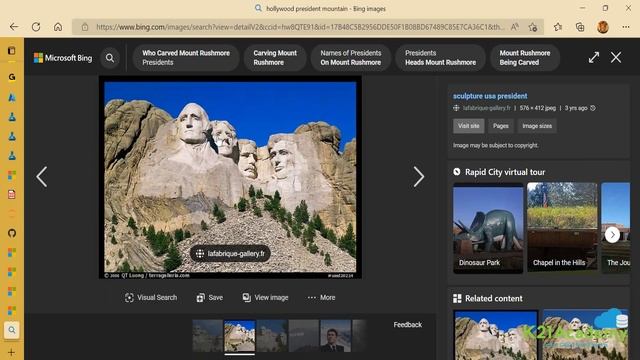Open the Favorites list icon
The width and height of the screenshot is (640, 360).
click(x=558, y=27)
